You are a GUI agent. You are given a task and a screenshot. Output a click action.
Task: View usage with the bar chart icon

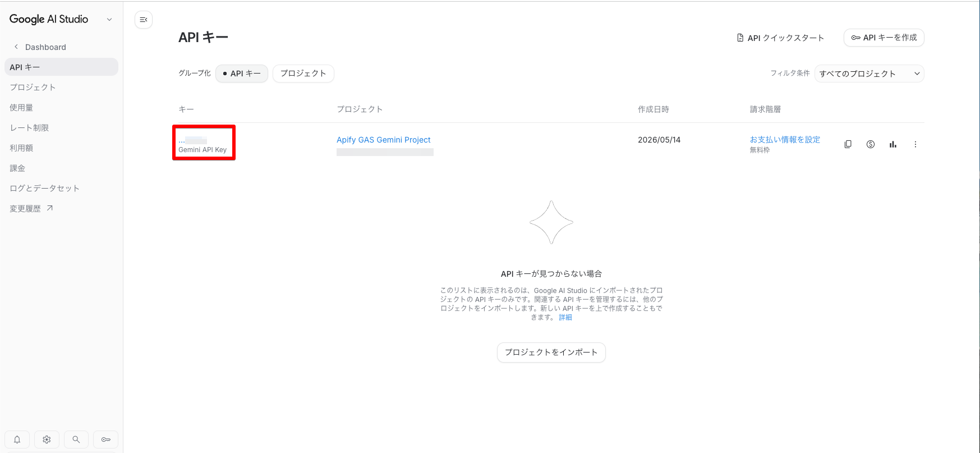coord(892,144)
